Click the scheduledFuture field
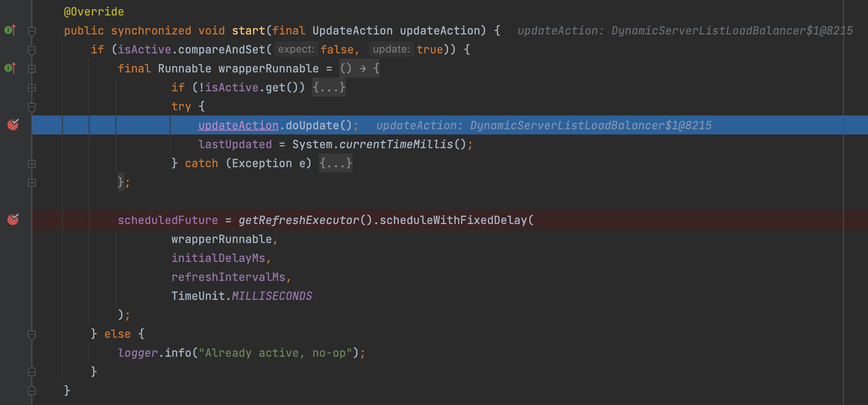Viewport: 868px width, 405px height. [168, 220]
